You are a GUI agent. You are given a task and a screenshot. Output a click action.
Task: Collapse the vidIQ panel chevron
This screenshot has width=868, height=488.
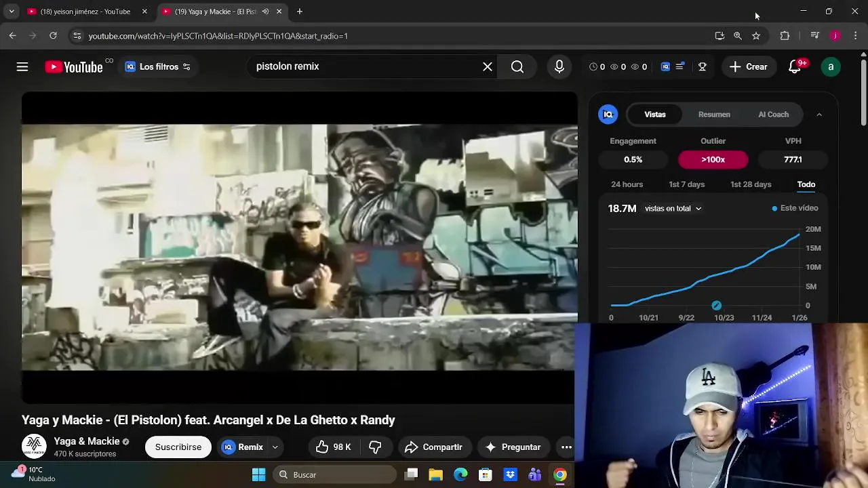[x=819, y=115]
